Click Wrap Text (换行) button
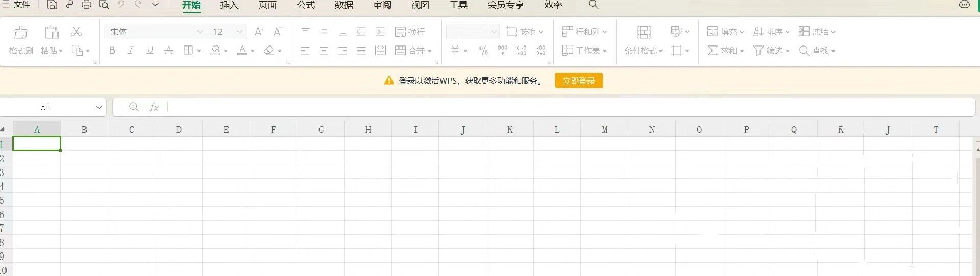Image resolution: width=980 pixels, height=276 pixels. 410,32
